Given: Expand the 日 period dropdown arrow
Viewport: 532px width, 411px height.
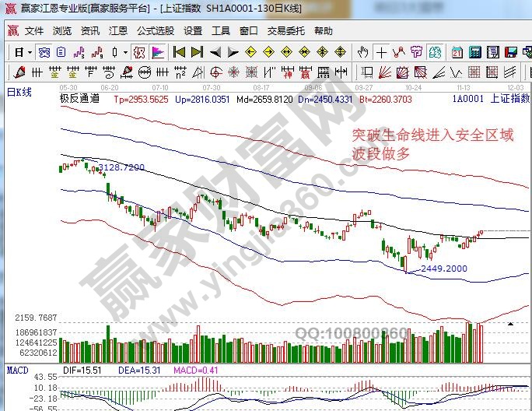Looking at the screenshot, I should click(30, 52).
